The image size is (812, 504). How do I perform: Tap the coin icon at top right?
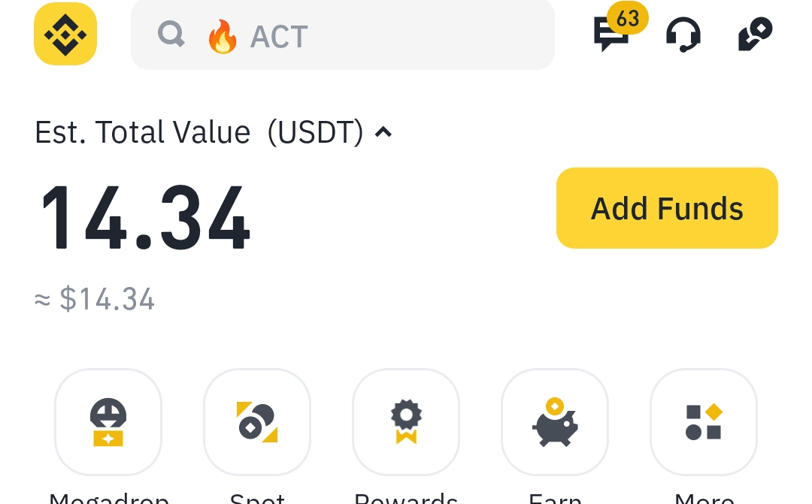755,35
